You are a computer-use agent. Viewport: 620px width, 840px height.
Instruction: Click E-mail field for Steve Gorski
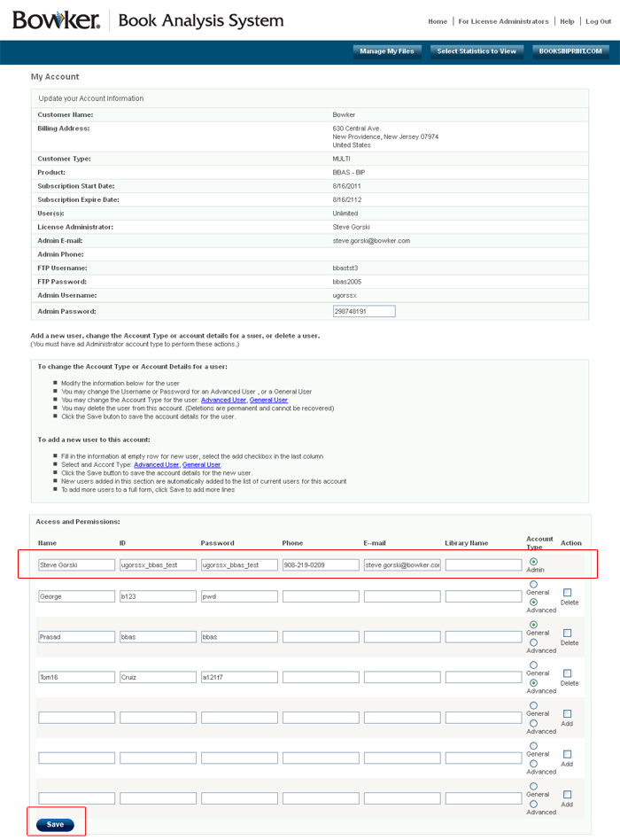pyautogui.click(x=402, y=564)
